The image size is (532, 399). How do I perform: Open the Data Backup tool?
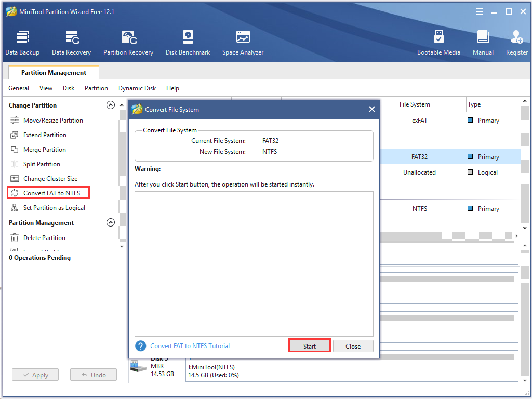(x=22, y=43)
